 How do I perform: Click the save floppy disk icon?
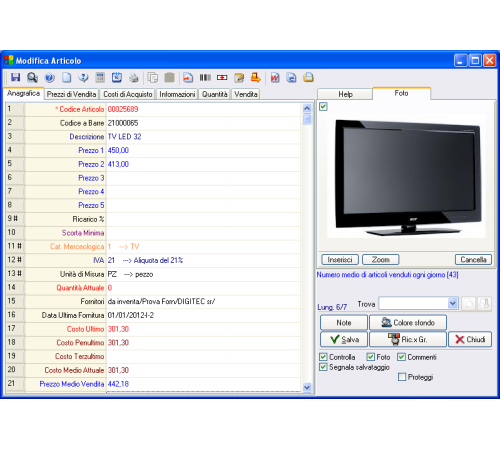15,77
